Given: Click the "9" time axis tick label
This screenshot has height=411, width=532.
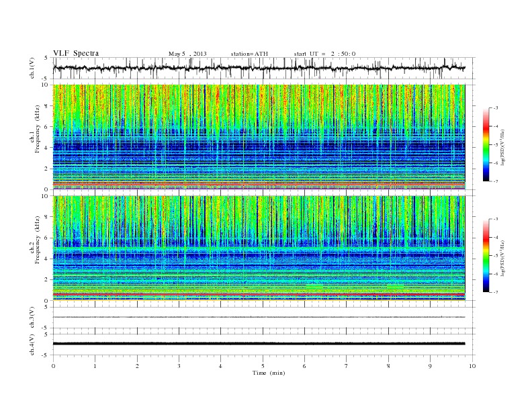Looking at the screenshot, I should 430,366.
